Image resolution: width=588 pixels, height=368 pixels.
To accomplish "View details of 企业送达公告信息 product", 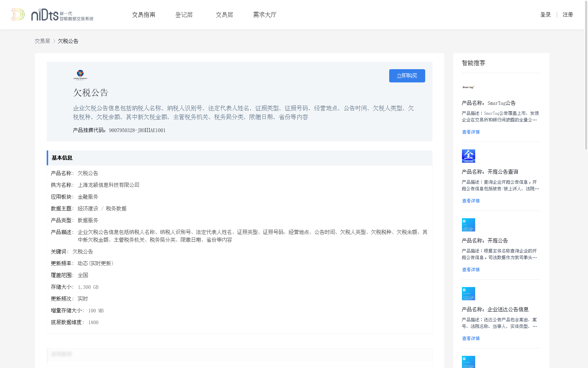I will coord(471,339).
